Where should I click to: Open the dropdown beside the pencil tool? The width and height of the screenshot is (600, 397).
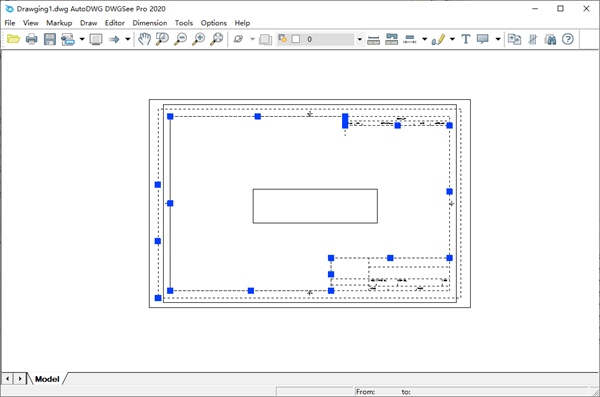[452, 39]
